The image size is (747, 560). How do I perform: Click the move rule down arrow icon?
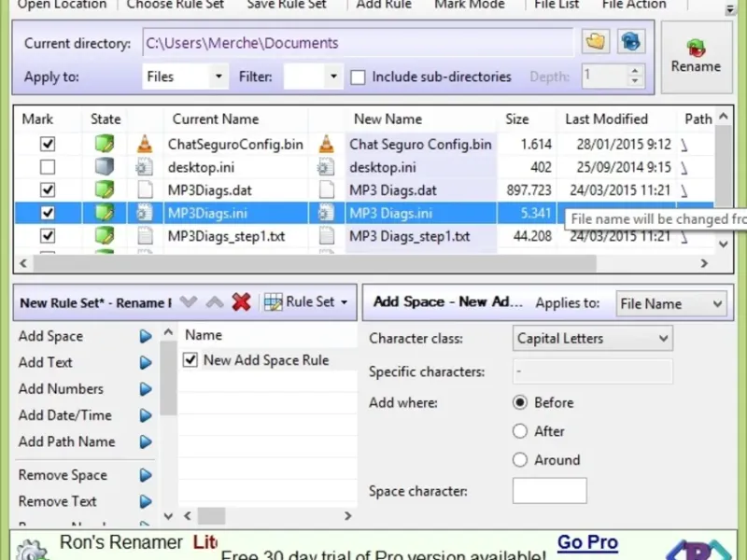tap(189, 301)
